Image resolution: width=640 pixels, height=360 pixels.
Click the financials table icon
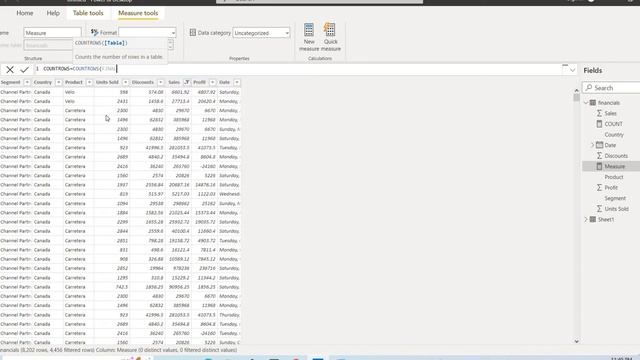coord(593,103)
